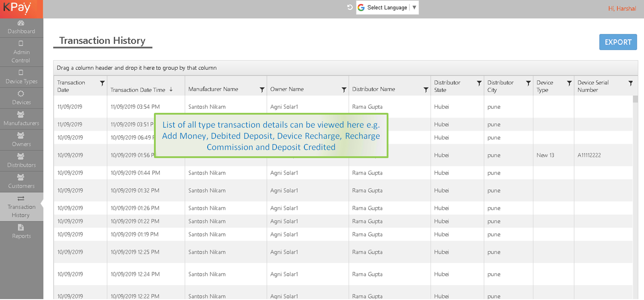This screenshot has width=644, height=300.
Task: Click filter icon on Manufacturer Name column
Action: pos(262,90)
